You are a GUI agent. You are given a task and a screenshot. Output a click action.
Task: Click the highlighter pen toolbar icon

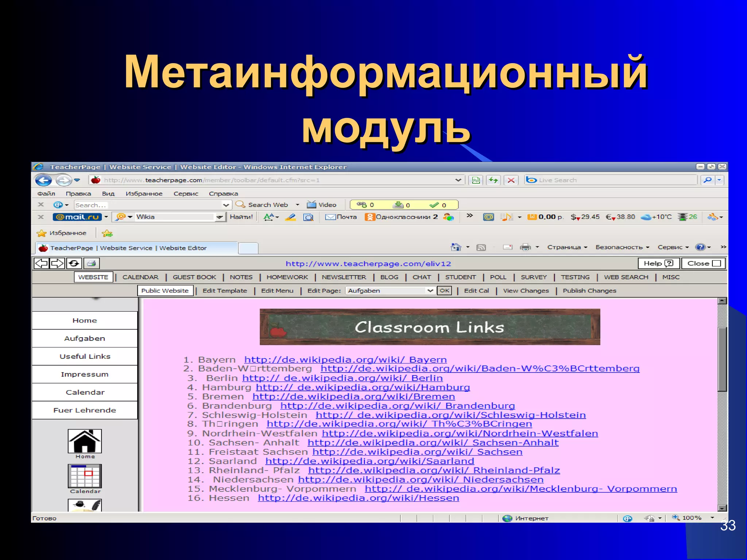pyautogui.click(x=291, y=217)
